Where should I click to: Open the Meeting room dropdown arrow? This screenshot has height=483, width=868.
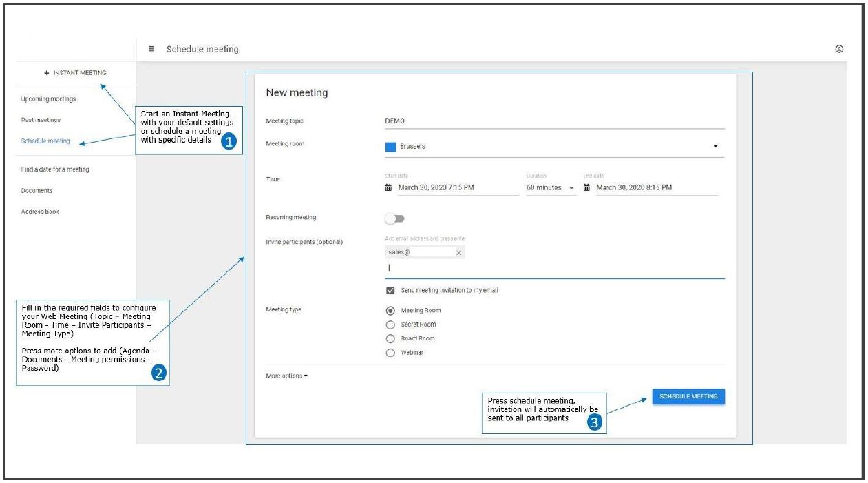(715, 147)
